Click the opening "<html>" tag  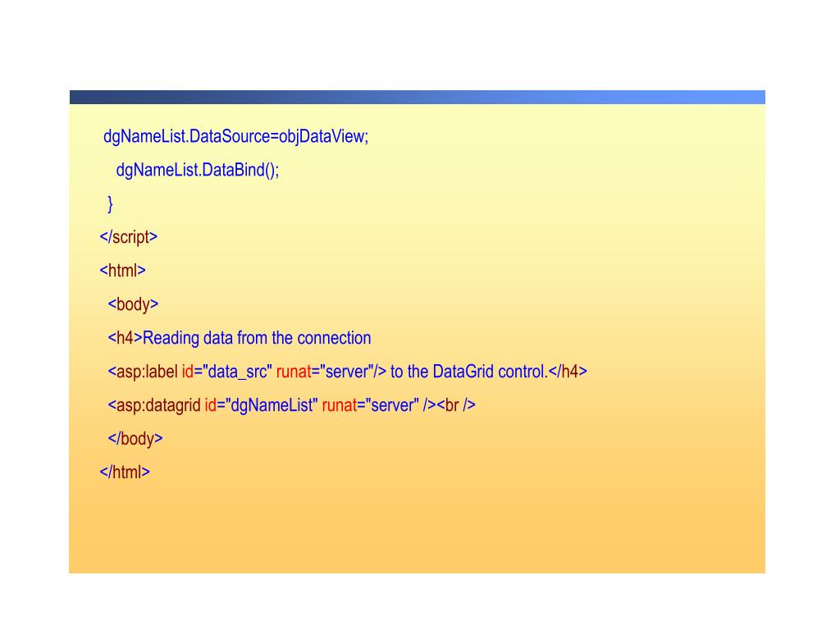[x=123, y=271]
